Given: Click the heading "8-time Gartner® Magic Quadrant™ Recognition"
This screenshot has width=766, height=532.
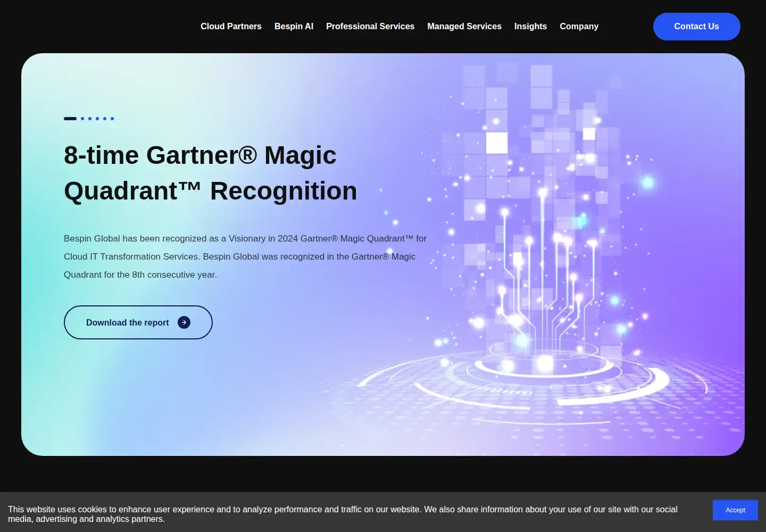Looking at the screenshot, I should coord(211,173).
